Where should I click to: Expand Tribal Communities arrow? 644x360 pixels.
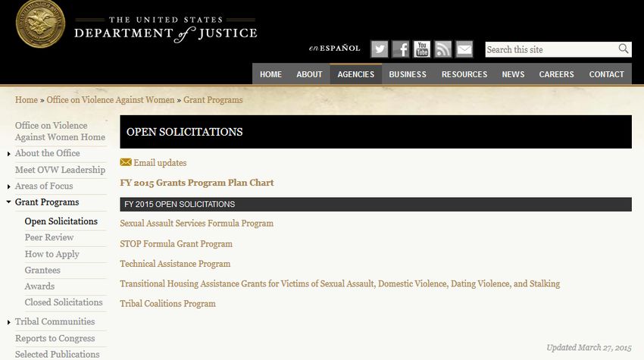coord(8,322)
